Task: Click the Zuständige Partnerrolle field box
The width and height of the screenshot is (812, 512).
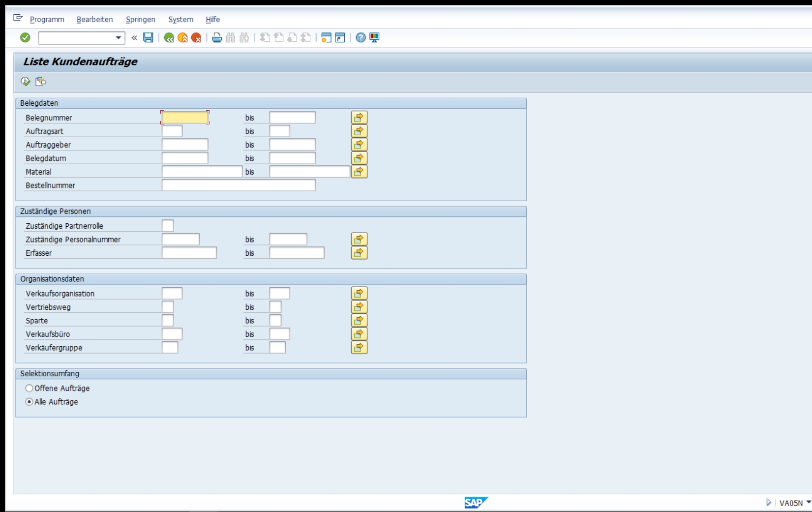Action: [168, 226]
